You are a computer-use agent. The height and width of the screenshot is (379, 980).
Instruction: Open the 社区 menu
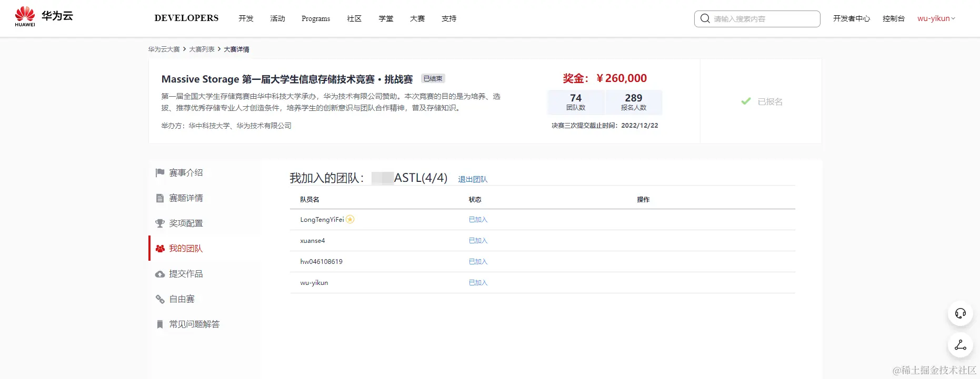354,18
